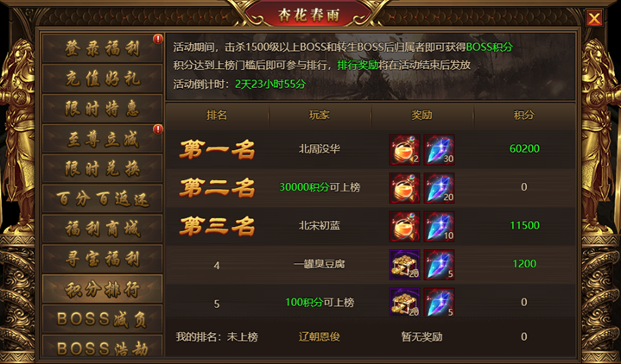
Task: Click rank 4 blue crystal x5 reward
Action: tap(440, 265)
